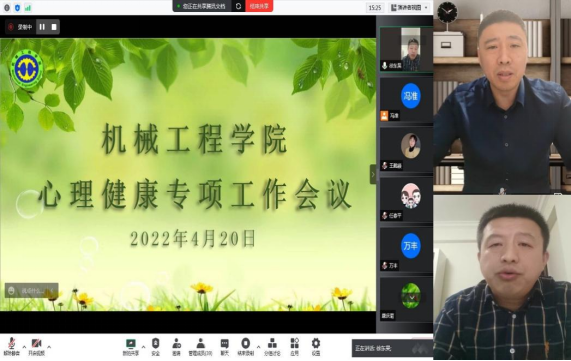The image size is (571, 361).
Task: Open the Breakout Rooms icon
Action: (272, 346)
